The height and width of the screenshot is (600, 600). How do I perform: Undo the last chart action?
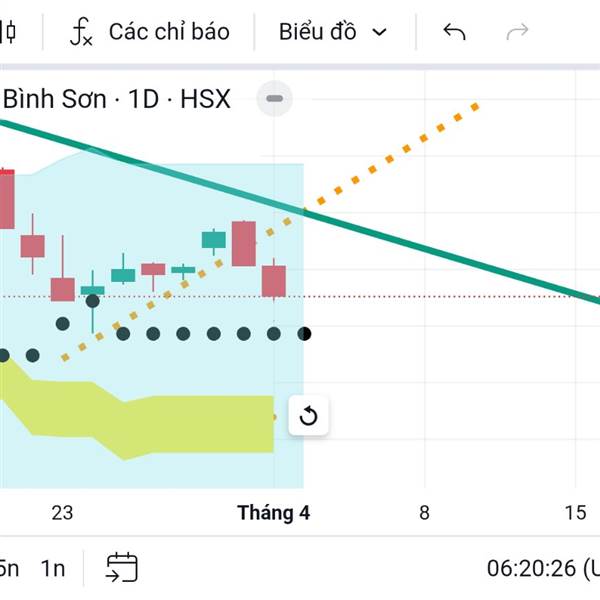[454, 32]
